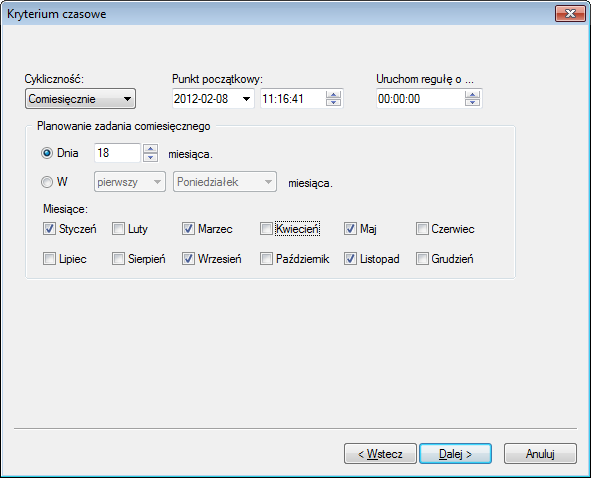591x478 pixels.
Task: Open the start date picker 2012-02-08
Action: [x=247, y=99]
